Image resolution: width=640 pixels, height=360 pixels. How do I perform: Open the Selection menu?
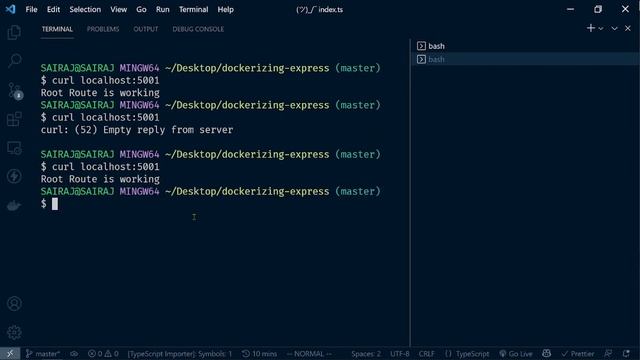point(85,9)
